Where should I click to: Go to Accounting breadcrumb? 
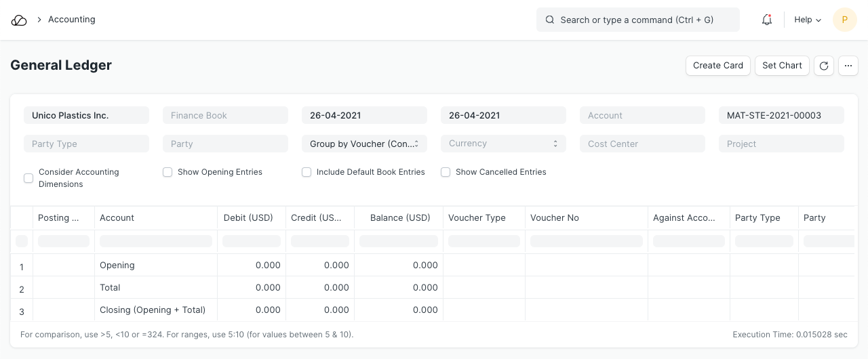71,20
